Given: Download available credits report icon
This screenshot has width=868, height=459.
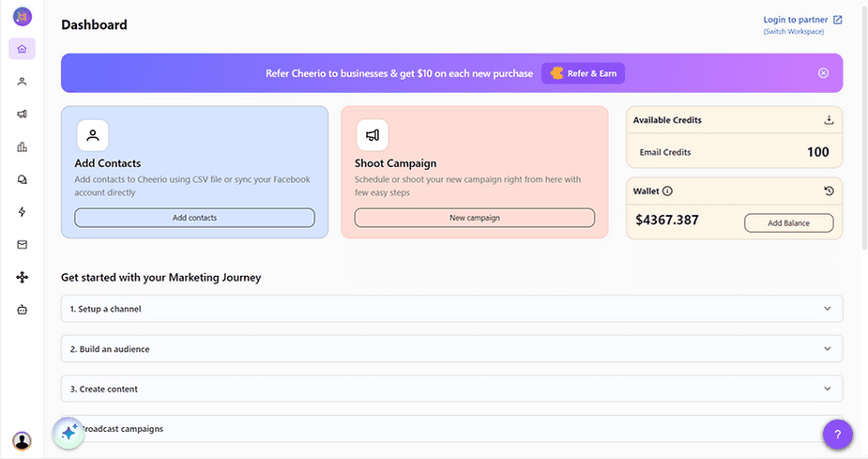Looking at the screenshot, I should (829, 119).
